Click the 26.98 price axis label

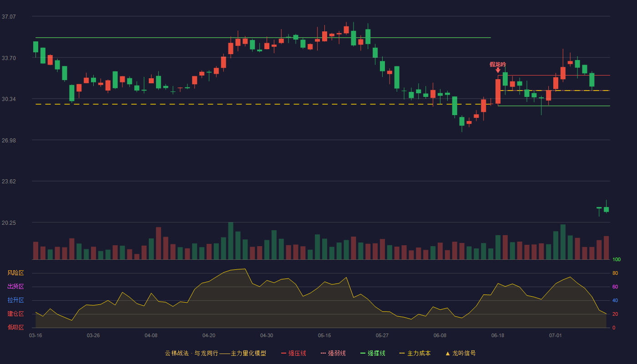[9, 141]
